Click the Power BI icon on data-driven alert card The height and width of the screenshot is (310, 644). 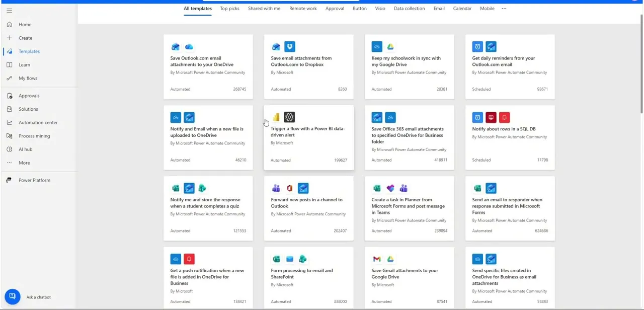276,117
